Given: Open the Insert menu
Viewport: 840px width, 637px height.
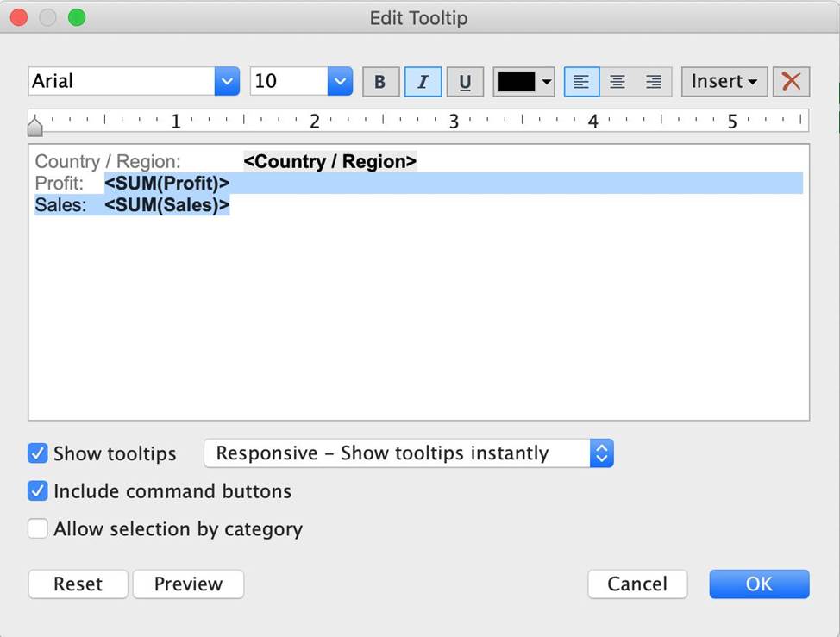Looking at the screenshot, I should [x=724, y=82].
